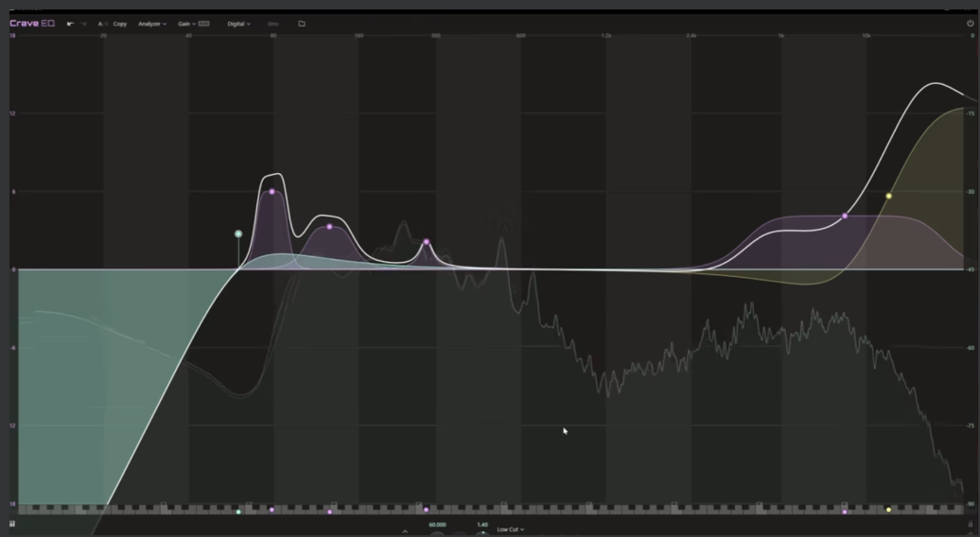The height and width of the screenshot is (537, 980).
Task: Open the Digital mode dropdown
Action: (238, 24)
